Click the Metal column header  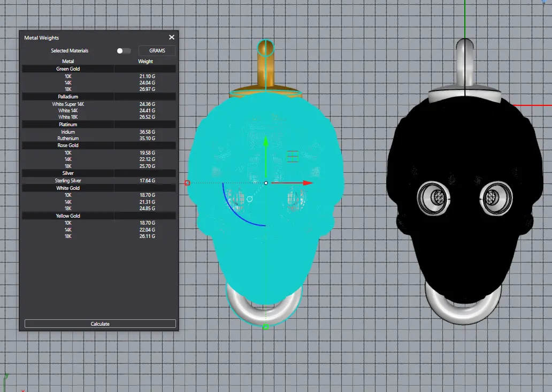tap(68, 62)
